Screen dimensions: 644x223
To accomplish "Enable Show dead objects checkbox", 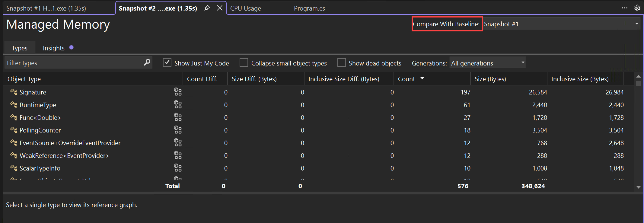I will pos(341,63).
